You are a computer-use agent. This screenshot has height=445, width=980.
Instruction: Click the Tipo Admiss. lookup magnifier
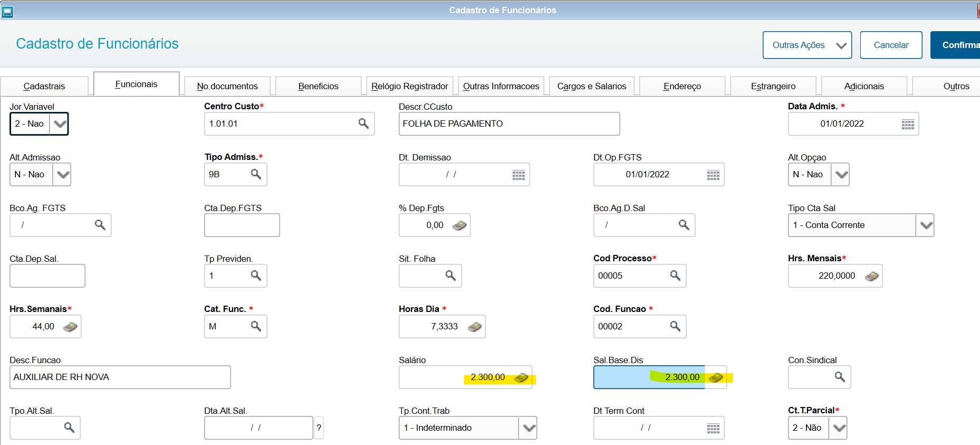click(256, 174)
